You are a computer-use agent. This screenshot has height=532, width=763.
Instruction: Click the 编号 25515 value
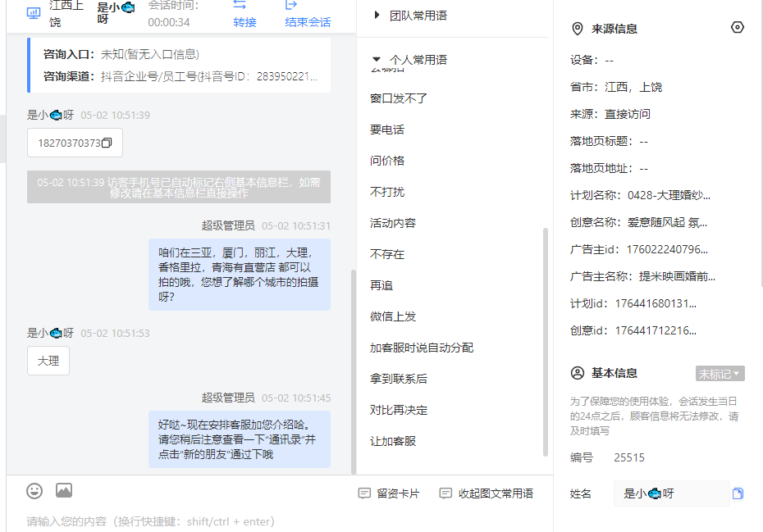tap(629, 457)
